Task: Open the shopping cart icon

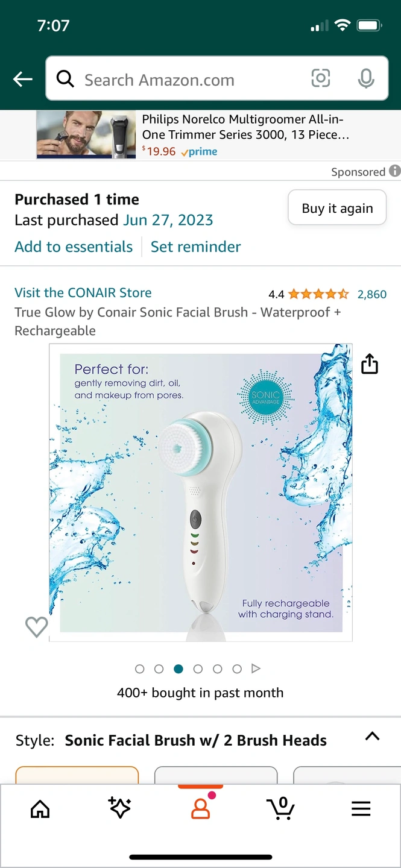Action: pyautogui.click(x=280, y=808)
